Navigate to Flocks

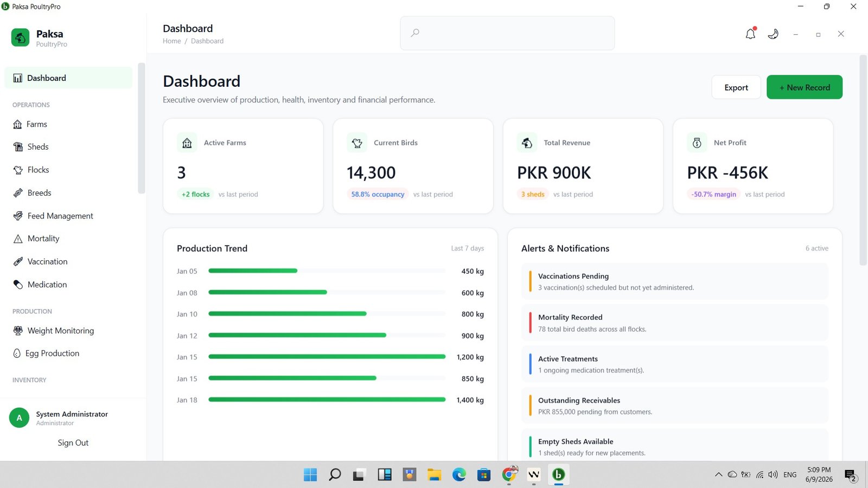pyautogui.click(x=68, y=170)
